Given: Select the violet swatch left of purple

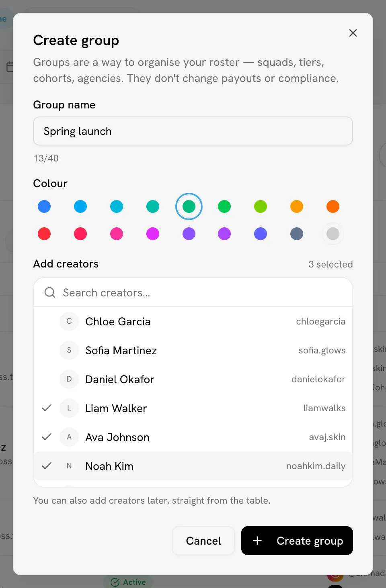Looking at the screenshot, I should pyautogui.click(x=189, y=234).
